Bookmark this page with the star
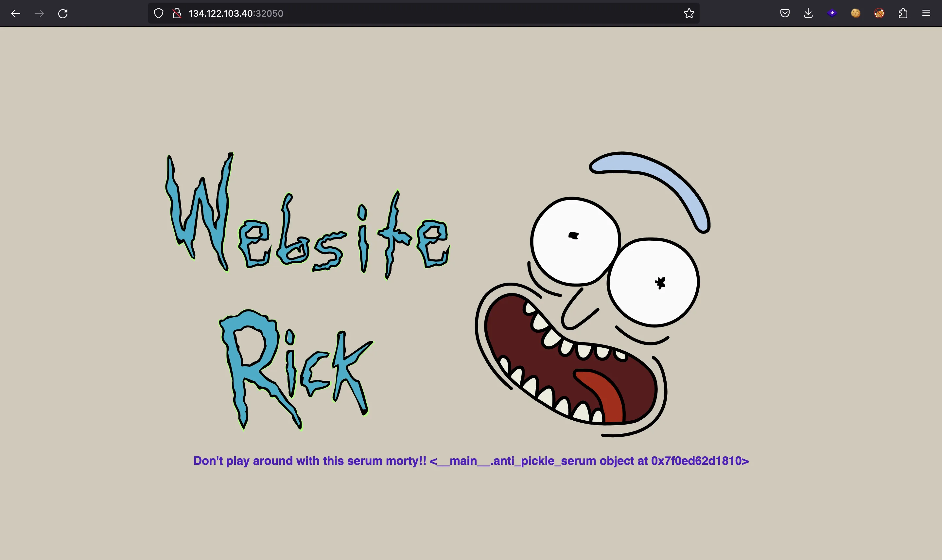Screen dimensions: 942x560 tap(689, 14)
